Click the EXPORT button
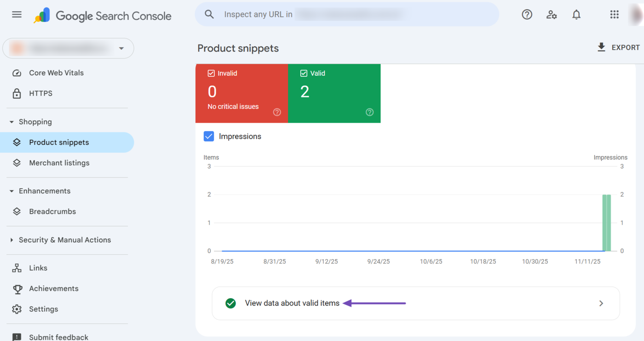The image size is (644, 341). pyautogui.click(x=618, y=47)
